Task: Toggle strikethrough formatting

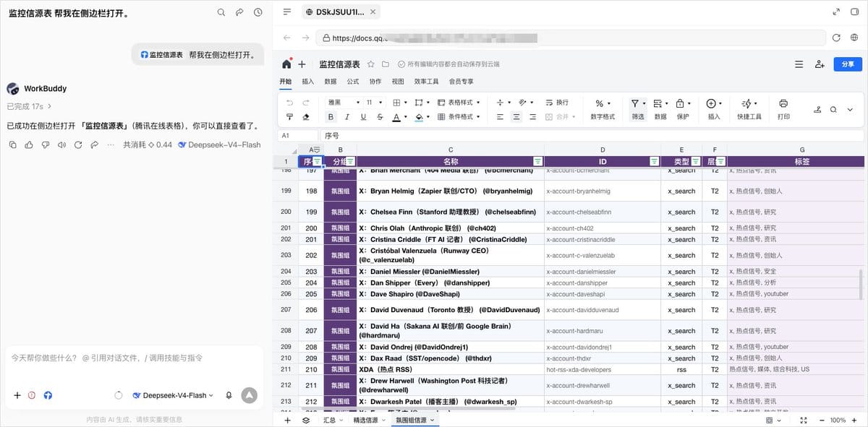Action: point(380,116)
